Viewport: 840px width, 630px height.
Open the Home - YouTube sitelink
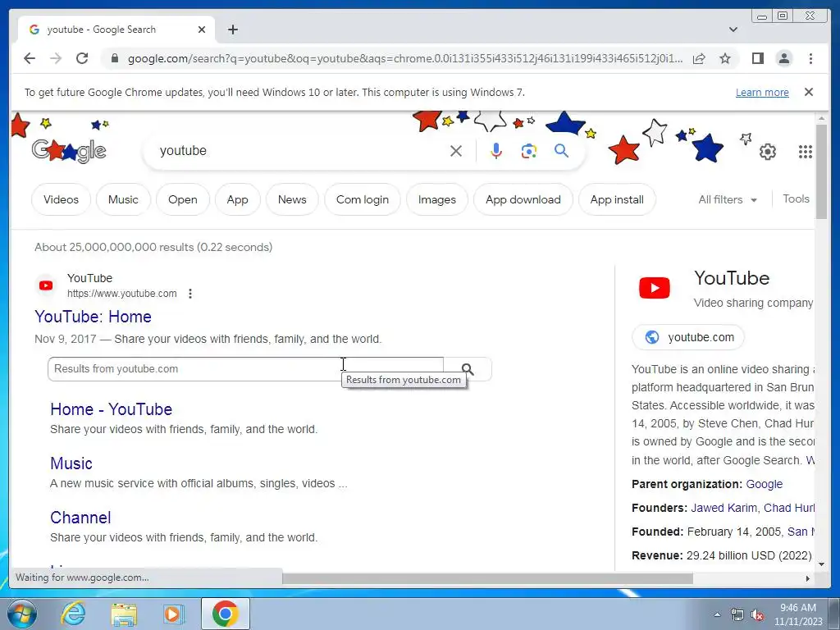(x=111, y=409)
